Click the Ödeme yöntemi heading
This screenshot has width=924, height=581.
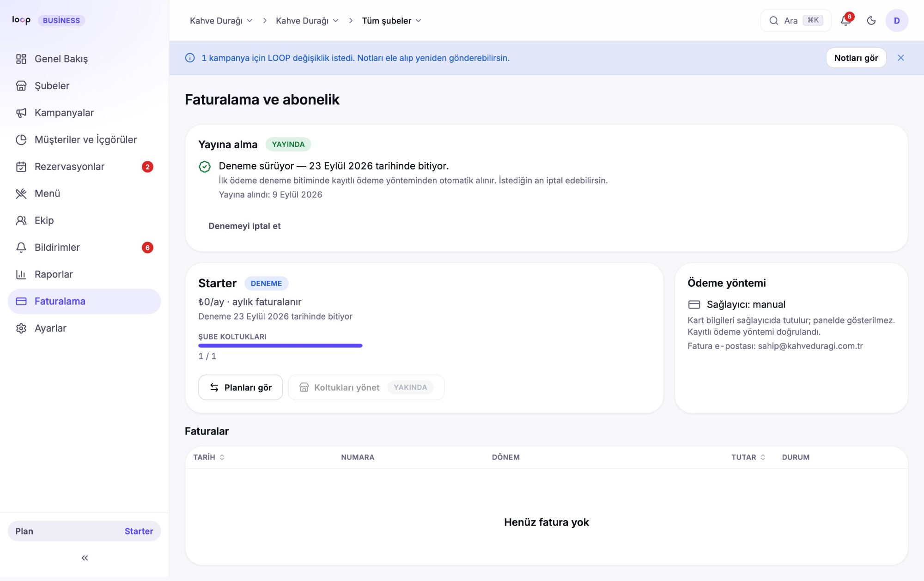(727, 283)
